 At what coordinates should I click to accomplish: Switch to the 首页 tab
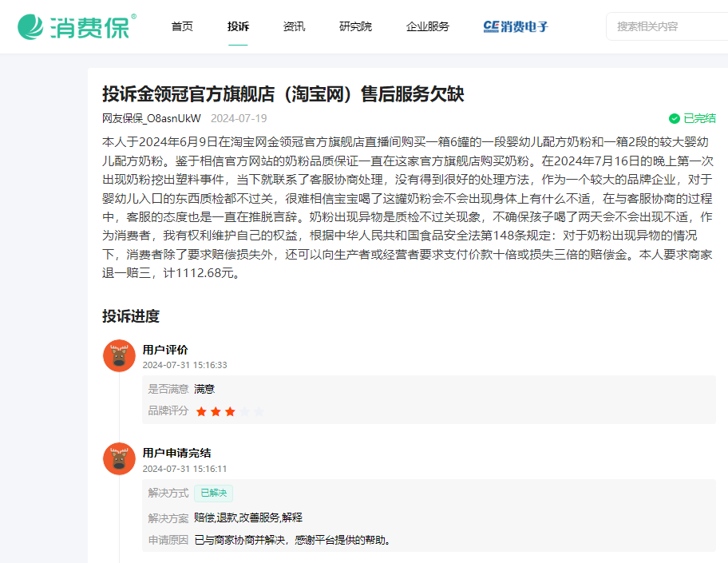tap(181, 26)
